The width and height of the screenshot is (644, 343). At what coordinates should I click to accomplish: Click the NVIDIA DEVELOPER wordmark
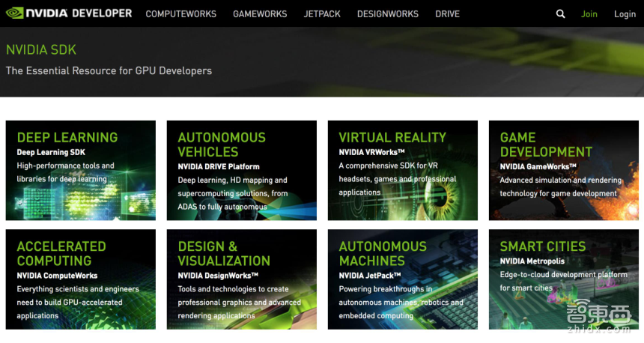tap(79, 13)
